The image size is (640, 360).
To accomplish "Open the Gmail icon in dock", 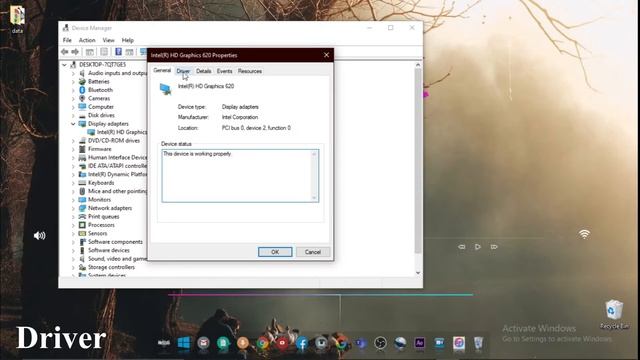I will point(203,343).
